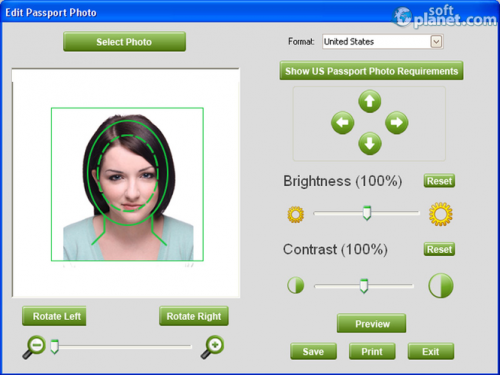Save the passport photo
The height and width of the screenshot is (375, 500).
313,351
